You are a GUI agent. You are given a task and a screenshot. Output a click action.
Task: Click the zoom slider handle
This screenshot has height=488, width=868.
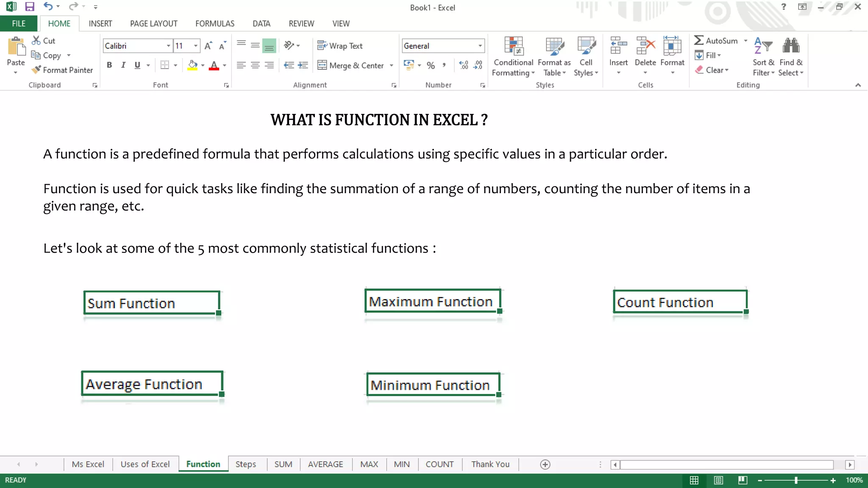coord(796,480)
